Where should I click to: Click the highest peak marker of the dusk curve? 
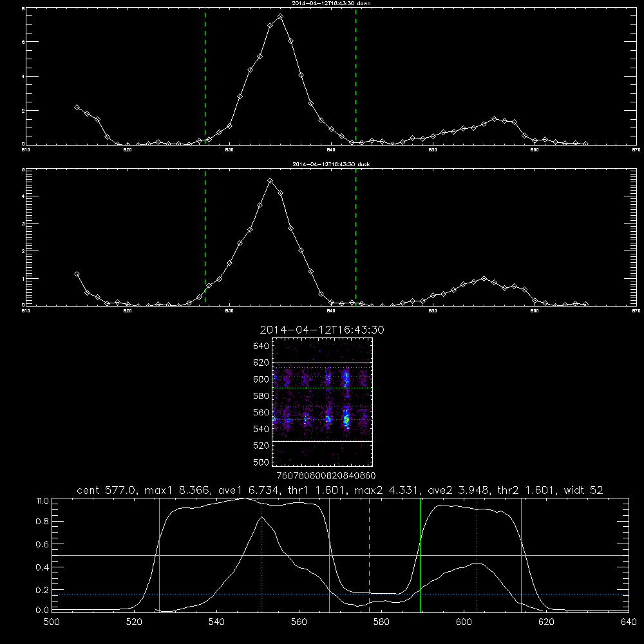click(270, 181)
